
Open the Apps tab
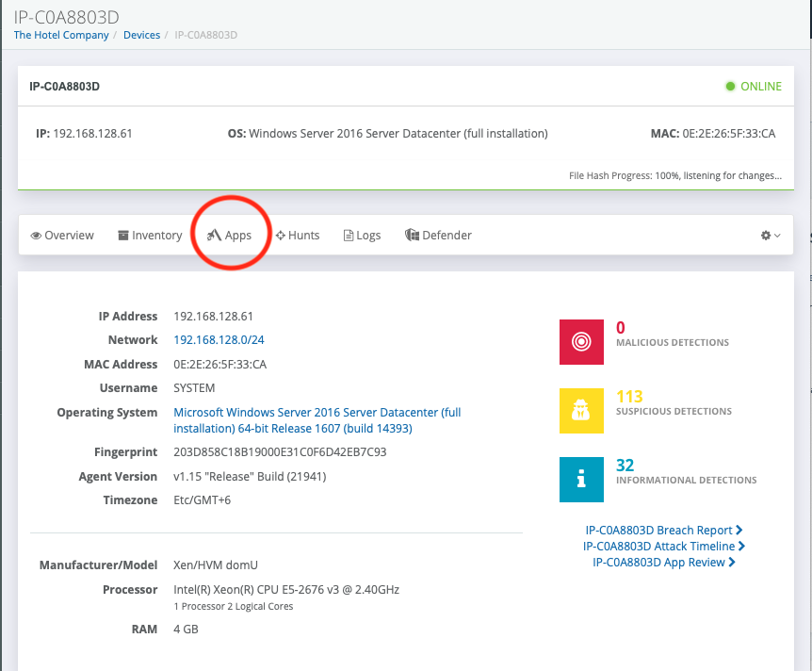pyautogui.click(x=230, y=236)
